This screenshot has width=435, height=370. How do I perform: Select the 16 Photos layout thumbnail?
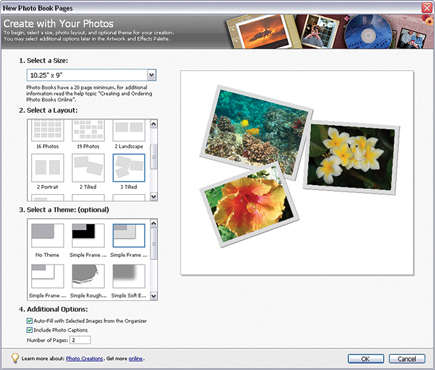pyautogui.click(x=47, y=131)
